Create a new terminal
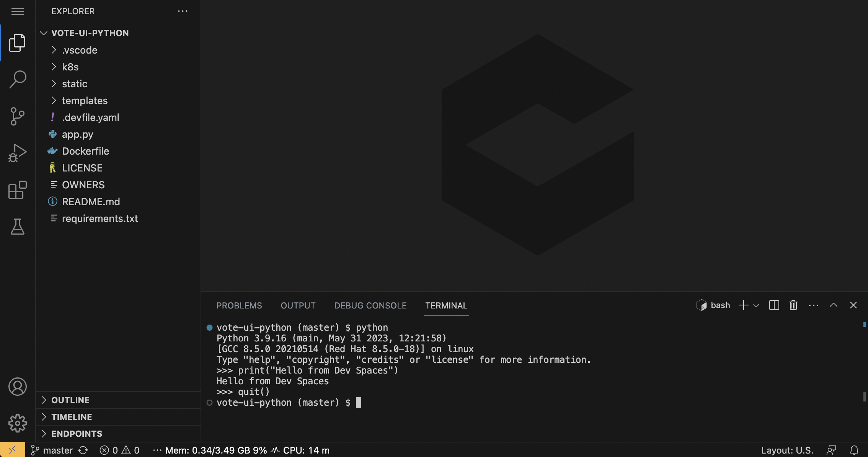This screenshot has width=868, height=457. click(x=743, y=305)
